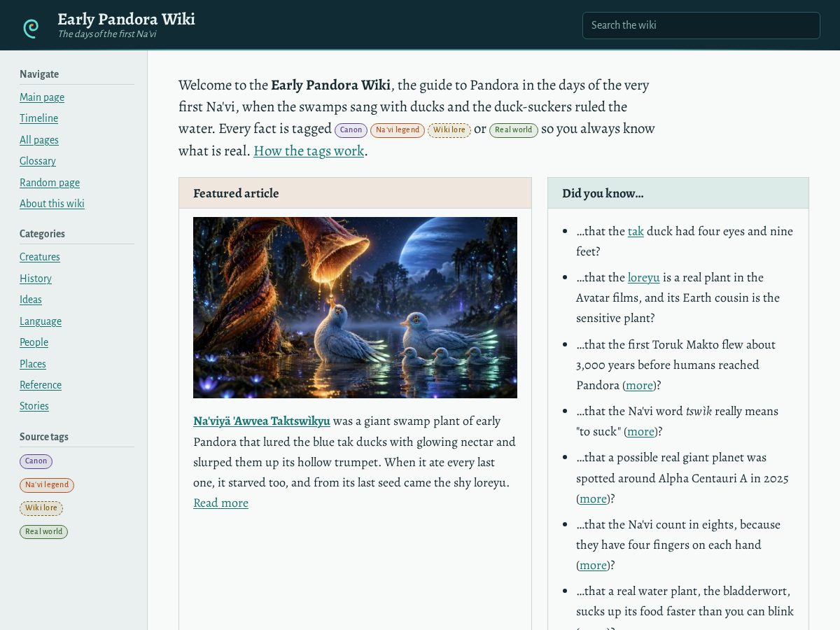Click Wiki lore tag in welcome text
Image resolution: width=840 pixels, height=630 pixels.
[449, 130]
